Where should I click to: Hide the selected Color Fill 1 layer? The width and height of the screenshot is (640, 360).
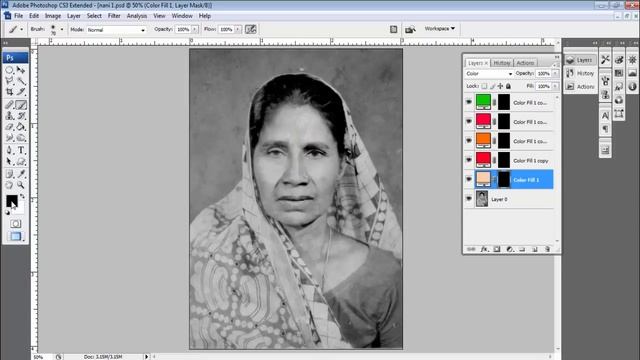click(469, 179)
